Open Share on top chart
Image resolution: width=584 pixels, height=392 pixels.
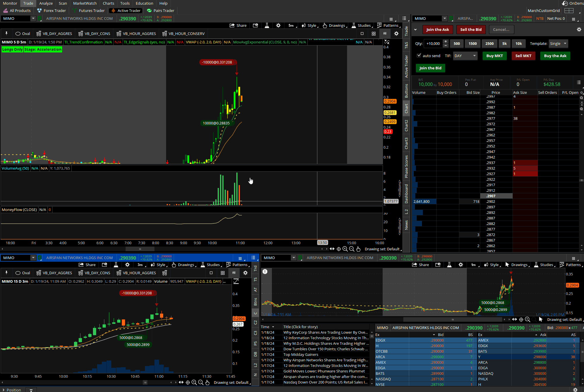[x=238, y=25]
